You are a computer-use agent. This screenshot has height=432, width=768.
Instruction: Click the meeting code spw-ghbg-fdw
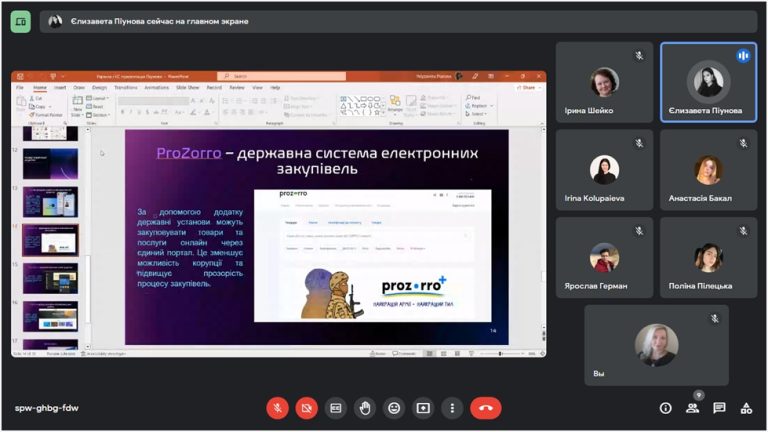click(x=47, y=408)
